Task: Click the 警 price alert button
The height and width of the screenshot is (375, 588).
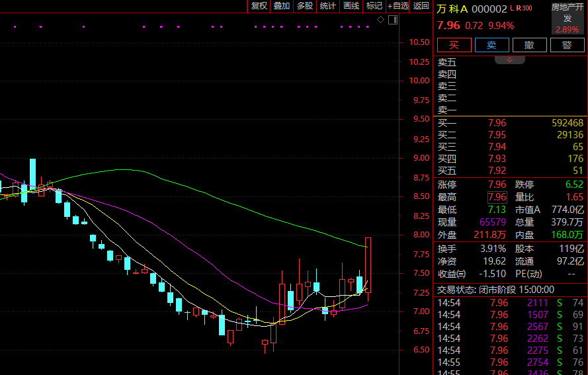Action: pos(567,45)
